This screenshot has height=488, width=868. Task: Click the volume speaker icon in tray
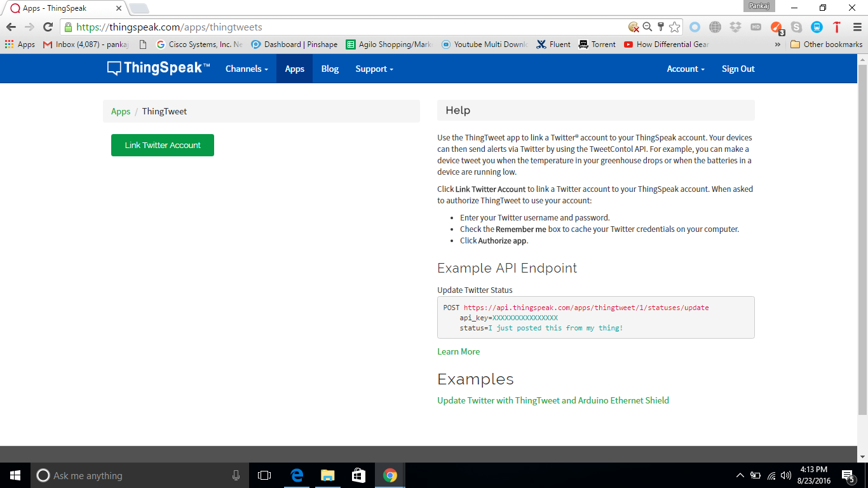click(x=786, y=475)
